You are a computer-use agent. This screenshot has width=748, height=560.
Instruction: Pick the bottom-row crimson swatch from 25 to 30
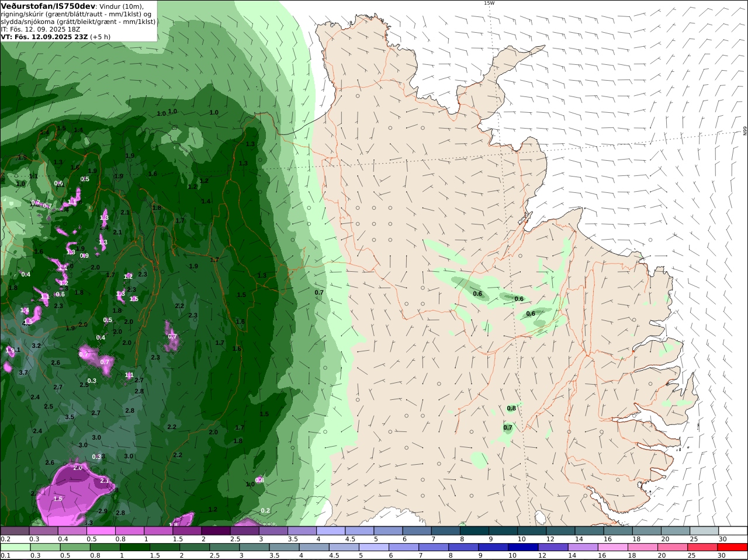[x=702, y=547]
